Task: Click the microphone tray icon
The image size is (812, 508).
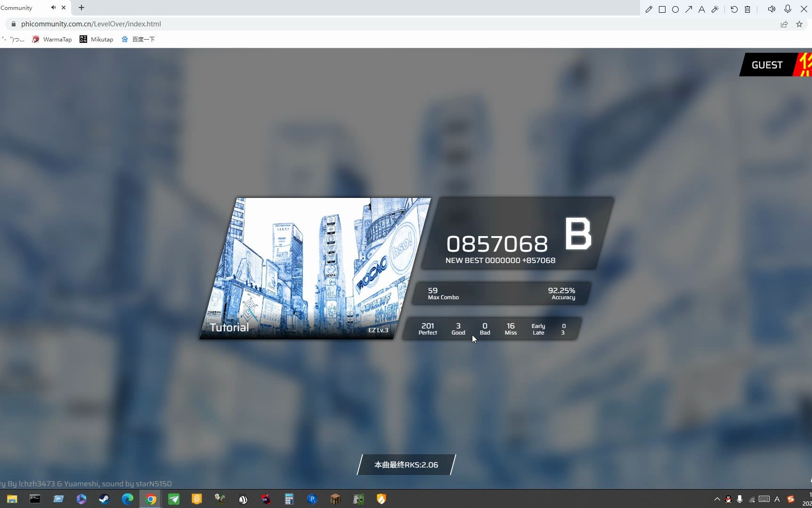Action: (740, 499)
